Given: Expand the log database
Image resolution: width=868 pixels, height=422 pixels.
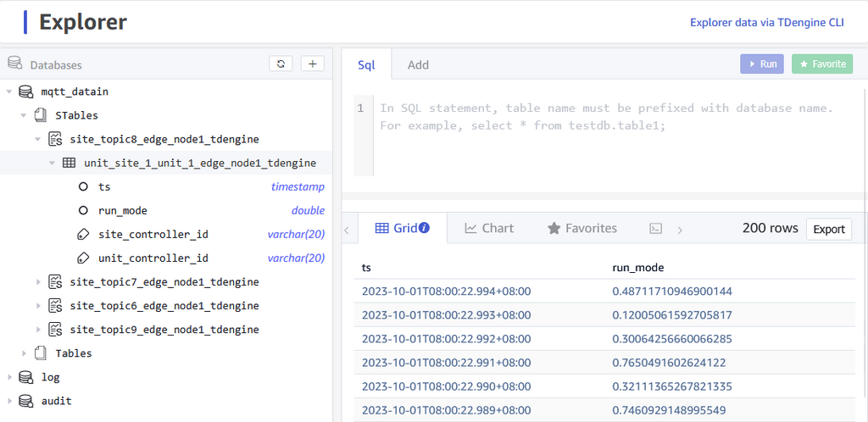Looking at the screenshot, I should pos(9,377).
